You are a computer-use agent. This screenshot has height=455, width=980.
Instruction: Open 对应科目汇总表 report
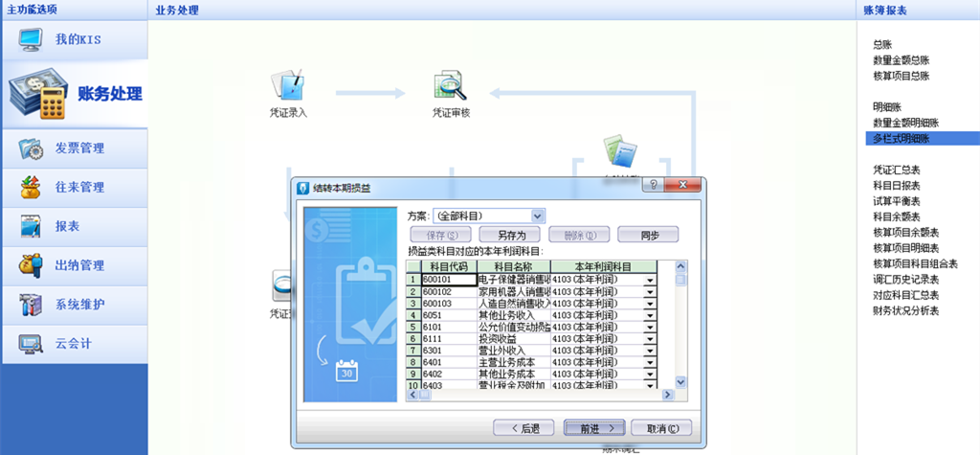(x=905, y=295)
